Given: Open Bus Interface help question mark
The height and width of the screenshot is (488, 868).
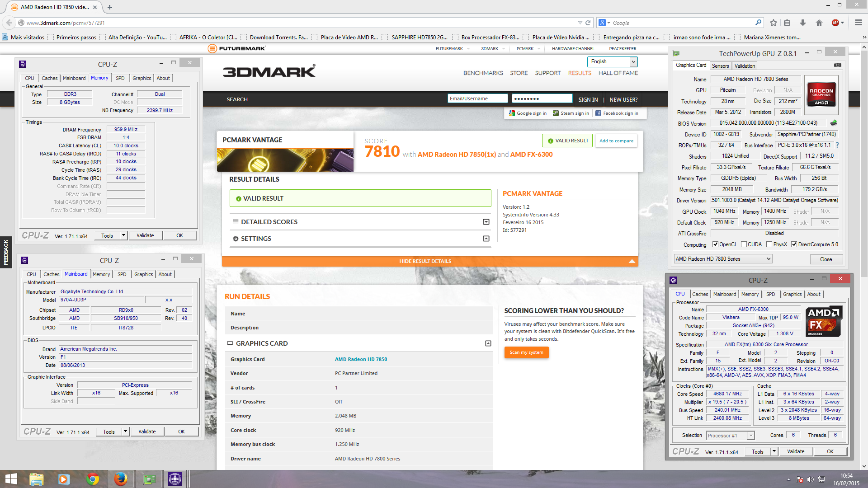Looking at the screenshot, I should pyautogui.click(x=837, y=145).
